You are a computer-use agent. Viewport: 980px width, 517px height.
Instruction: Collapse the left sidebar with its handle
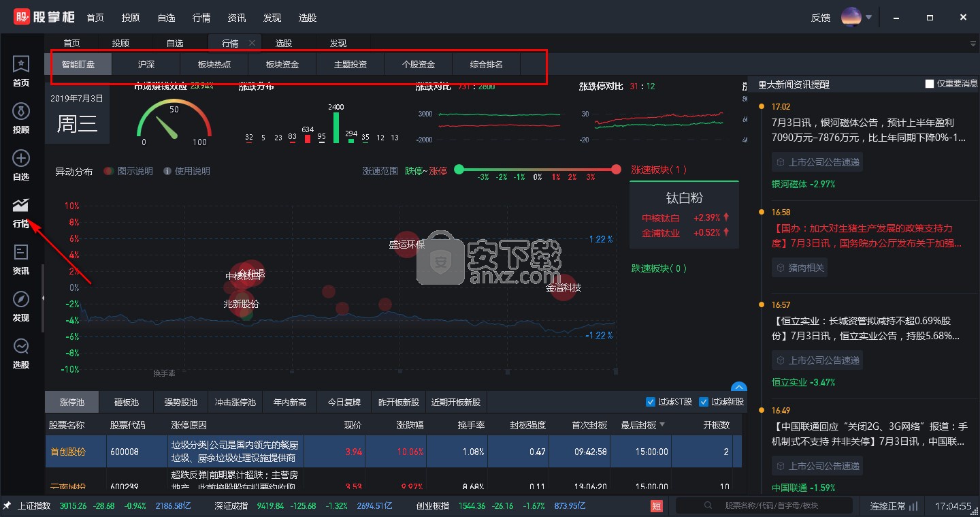(x=43, y=298)
